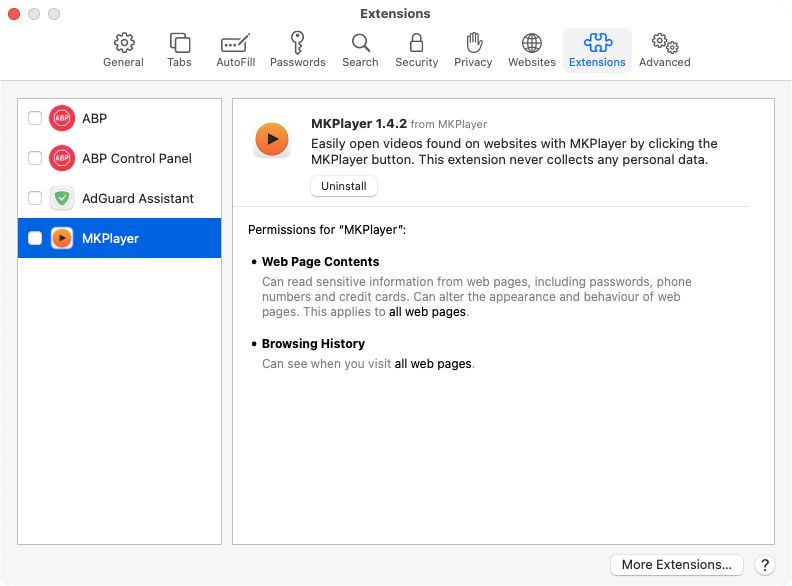Open the Search magnifier icon

click(x=361, y=43)
